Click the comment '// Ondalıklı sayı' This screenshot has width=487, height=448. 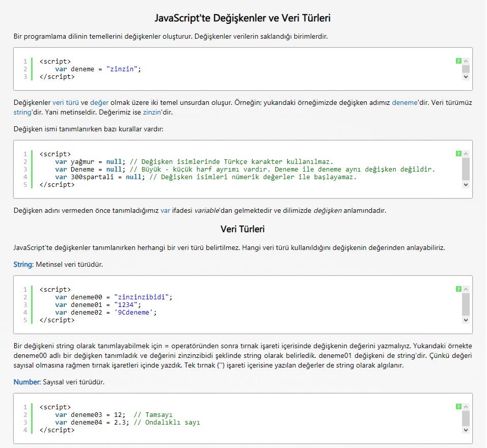click(x=167, y=422)
